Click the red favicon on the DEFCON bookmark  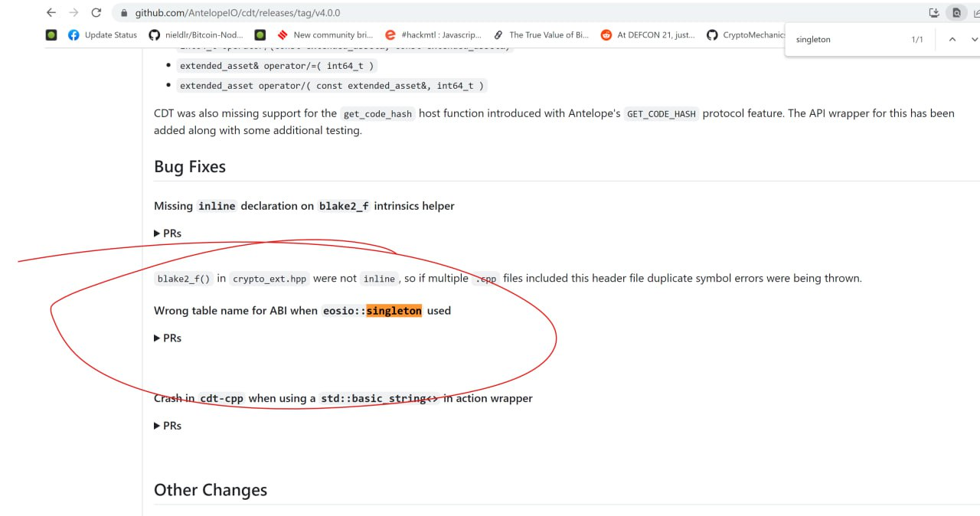(x=606, y=34)
